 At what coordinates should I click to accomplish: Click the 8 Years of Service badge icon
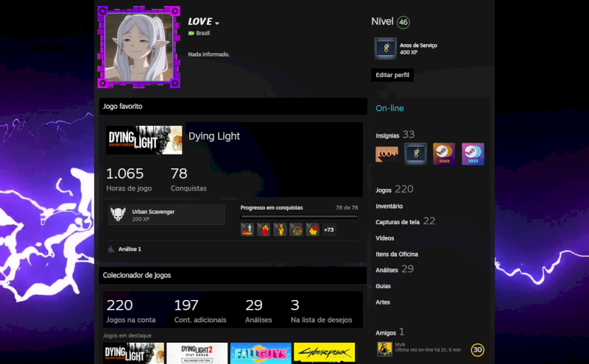[385, 49]
